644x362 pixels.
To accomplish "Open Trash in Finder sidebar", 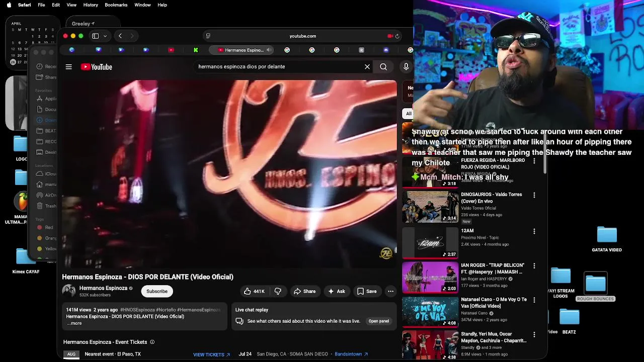I will [47, 206].
